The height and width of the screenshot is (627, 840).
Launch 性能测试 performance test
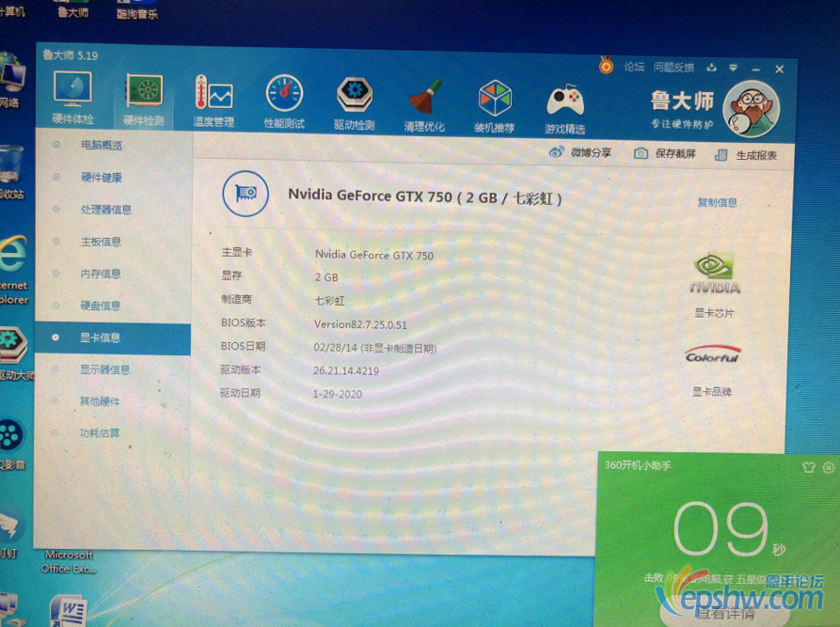[284, 102]
